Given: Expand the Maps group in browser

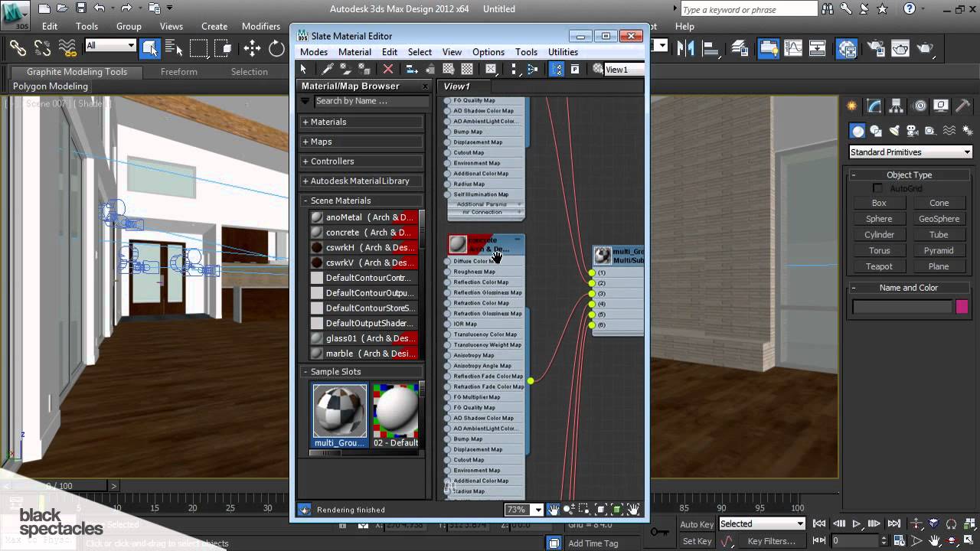Looking at the screenshot, I should coord(361,142).
